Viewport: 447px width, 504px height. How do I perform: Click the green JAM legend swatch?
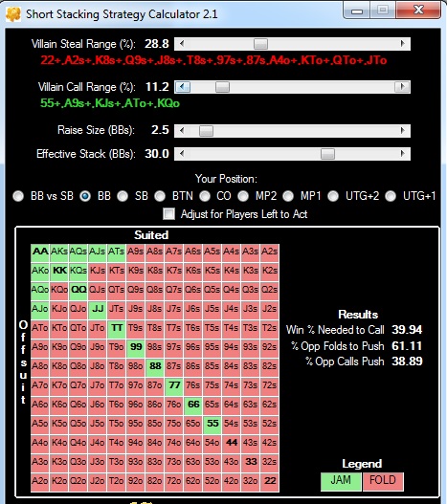(341, 481)
